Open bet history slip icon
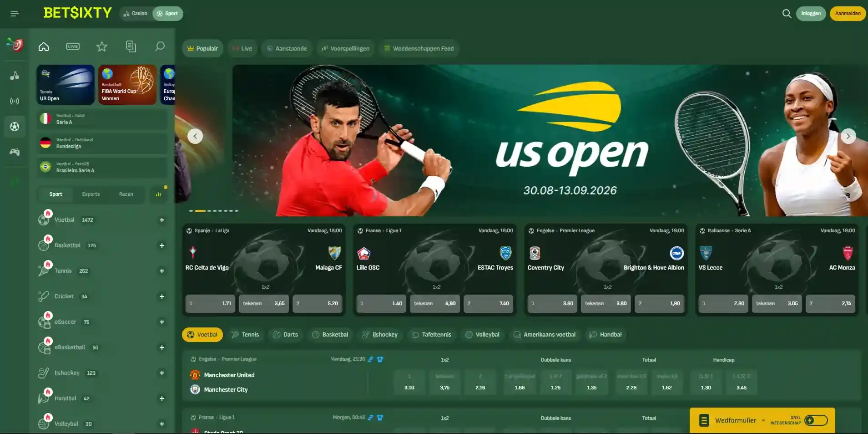The image size is (868, 434). tap(131, 46)
